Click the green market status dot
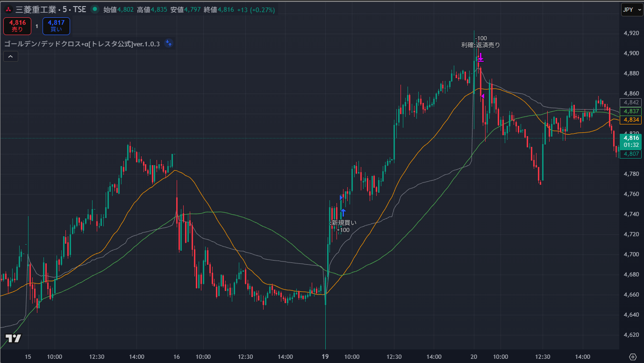The height and width of the screenshot is (363, 644). (95, 9)
